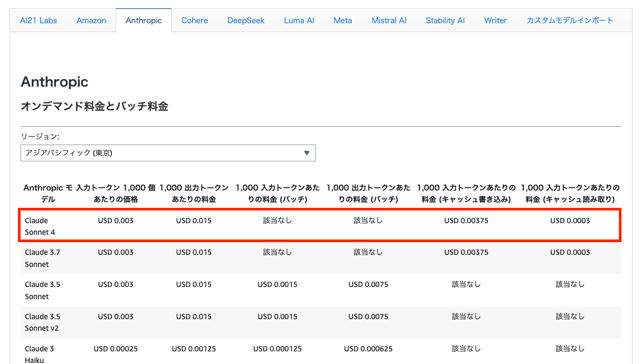Click Claude Sonnet 4 output price USD 0.015
This screenshot has height=364, width=640.
tap(194, 221)
